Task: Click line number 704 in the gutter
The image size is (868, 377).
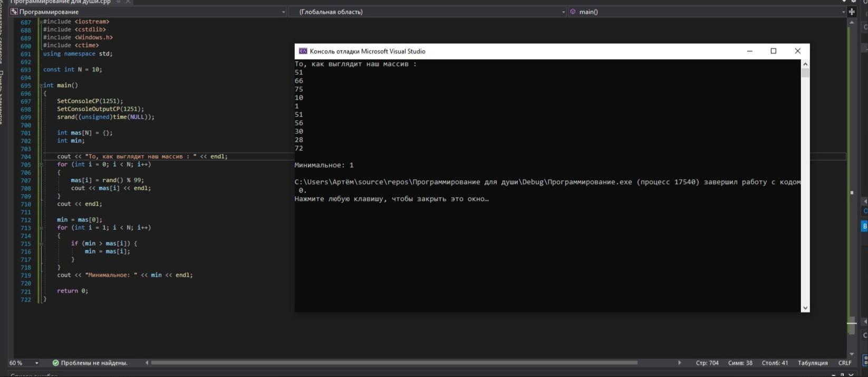Action: (x=26, y=157)
